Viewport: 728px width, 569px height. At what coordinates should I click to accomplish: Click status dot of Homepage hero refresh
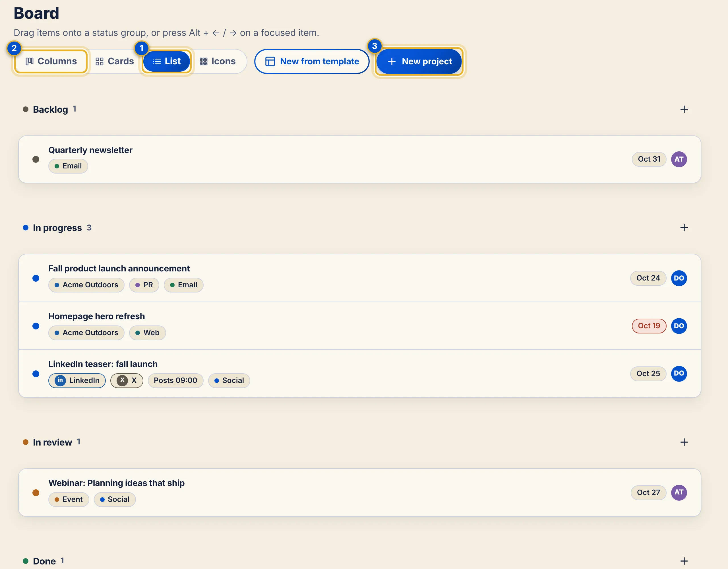pyautogui.click(x=36, y=326)
